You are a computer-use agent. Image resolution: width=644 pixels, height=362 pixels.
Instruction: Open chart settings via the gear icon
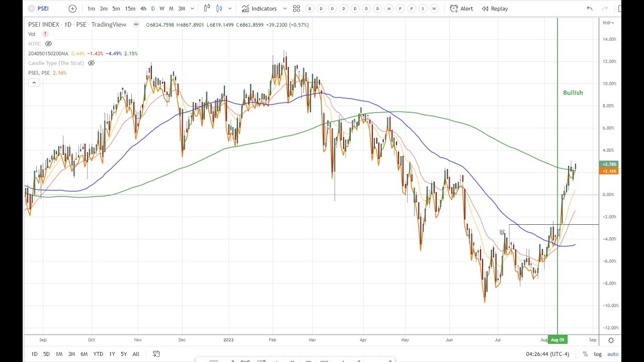tap(611, 340)
